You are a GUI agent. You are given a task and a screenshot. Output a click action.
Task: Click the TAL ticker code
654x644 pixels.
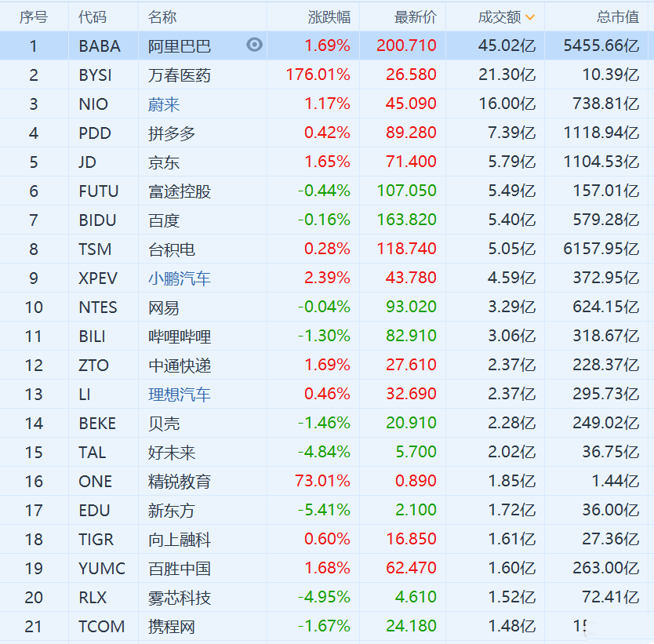(x=93, y=452)
